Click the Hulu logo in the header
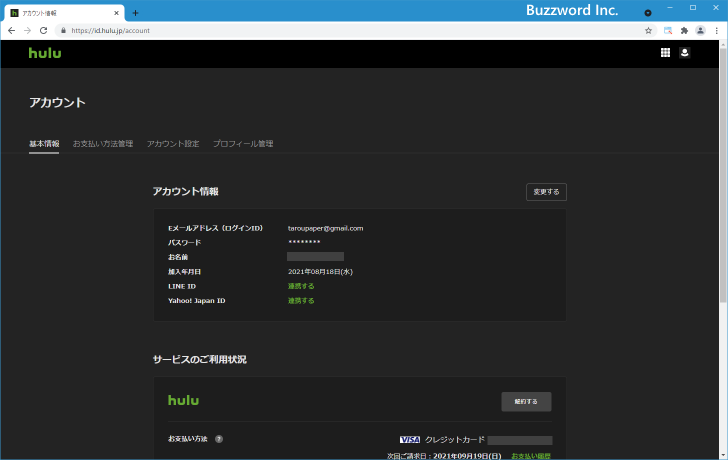The image size is (728, 460). pyautogui.click(x=45, y=53)
